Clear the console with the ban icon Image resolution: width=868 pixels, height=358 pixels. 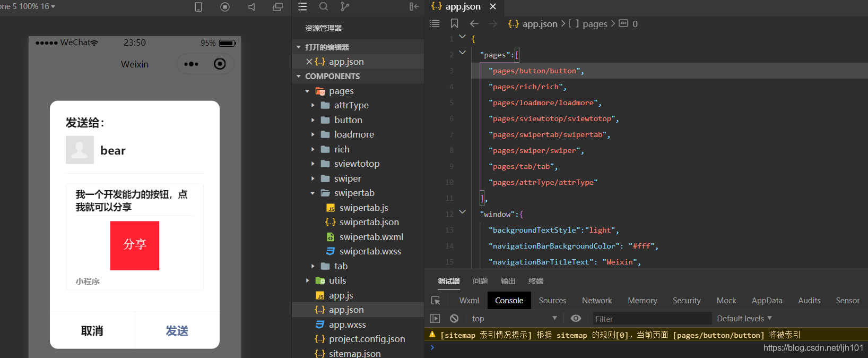tap(454, 319)
